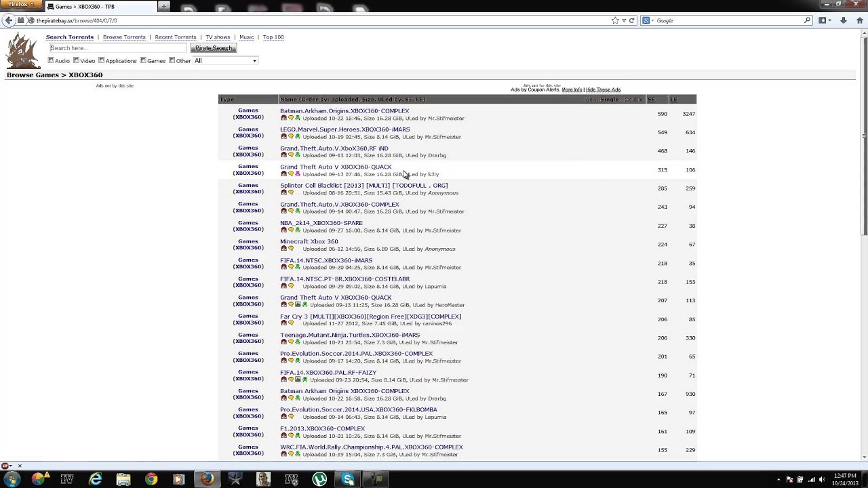Click the Search here text field

coord(117,48)
